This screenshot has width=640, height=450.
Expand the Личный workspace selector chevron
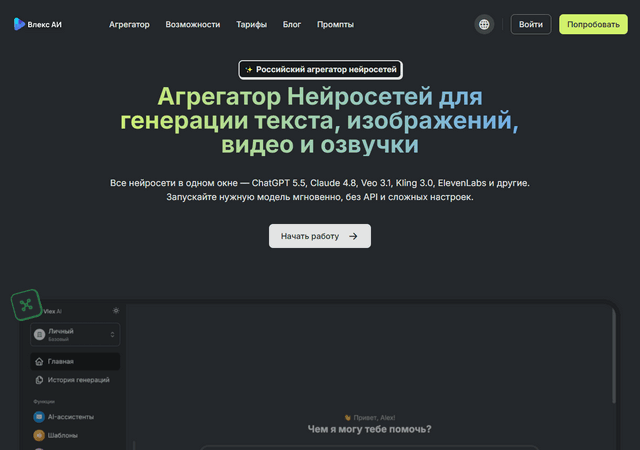point(112,335)
